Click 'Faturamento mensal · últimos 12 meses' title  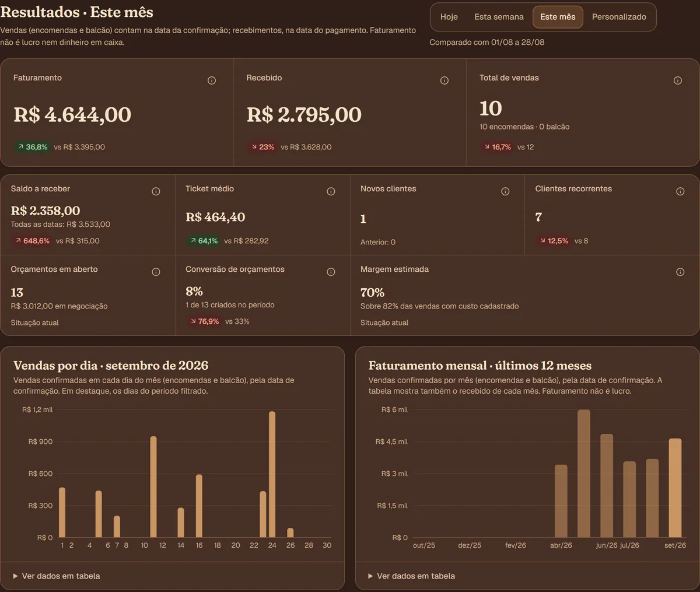[480, 366]
